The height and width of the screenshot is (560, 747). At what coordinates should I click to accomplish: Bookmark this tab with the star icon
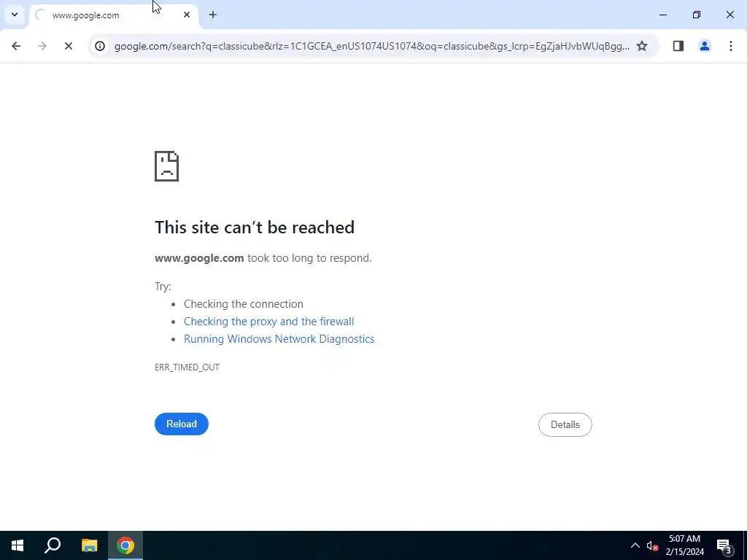click(642, 46)
